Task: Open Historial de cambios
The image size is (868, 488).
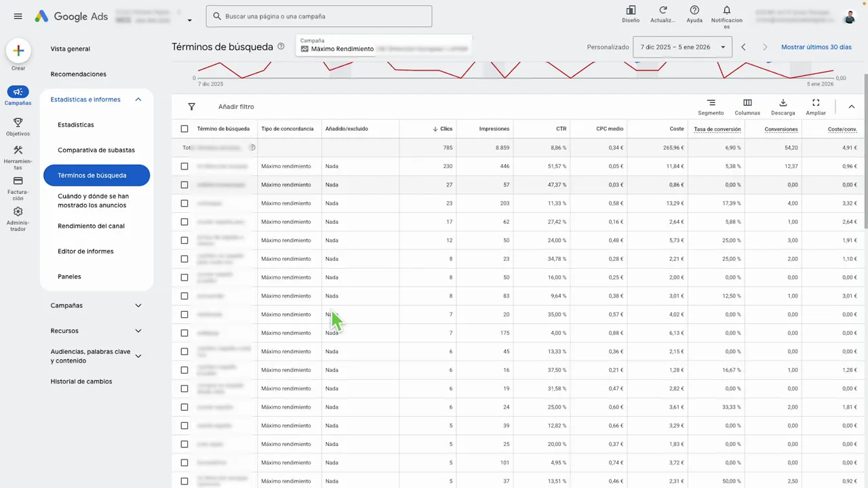Action: [81, 382]
